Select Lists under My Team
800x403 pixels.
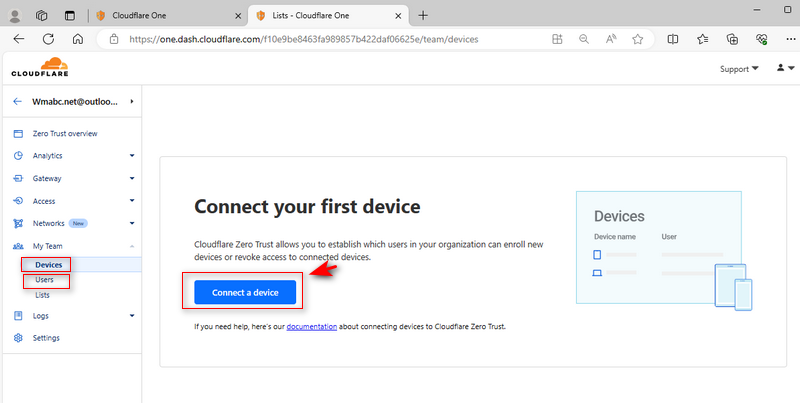pyautogui.click(x=42, y=295)
